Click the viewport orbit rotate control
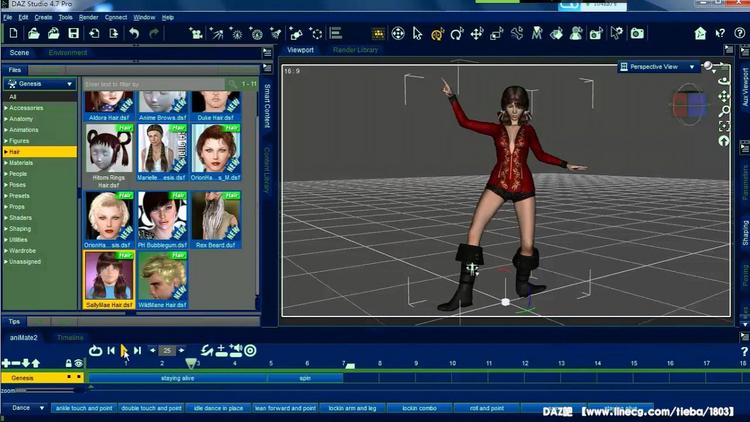The height and width of the screenshot is (422, 750). pos(724,81)
